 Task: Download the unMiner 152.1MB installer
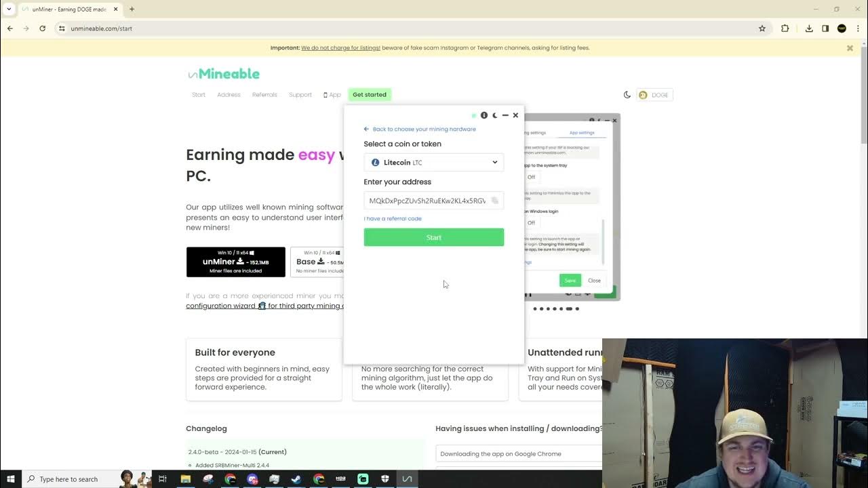click(236, 262)
